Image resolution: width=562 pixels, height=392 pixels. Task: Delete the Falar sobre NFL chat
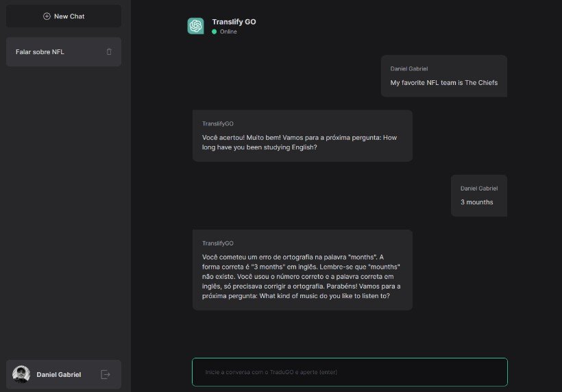[x=109, y=51]
